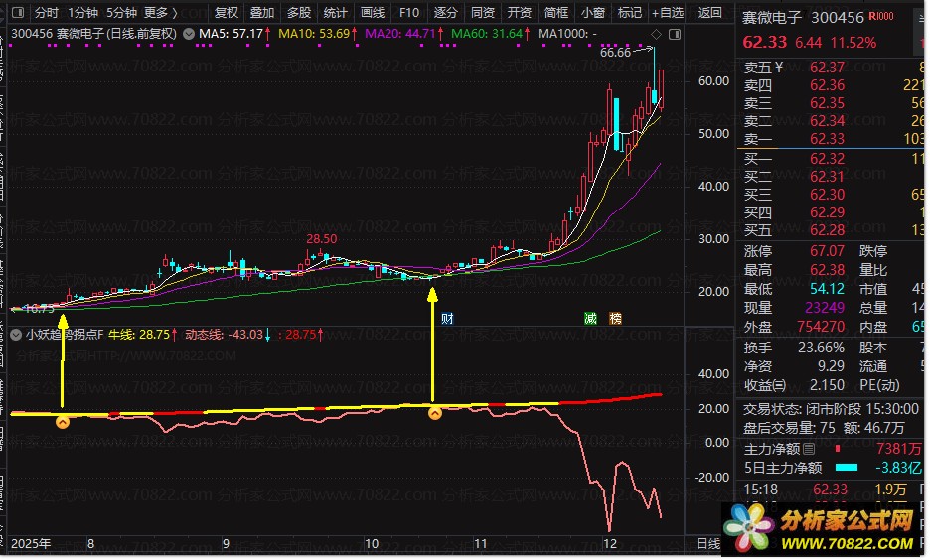Select the 卖五 62.37 order row

(x=834, y=68)
